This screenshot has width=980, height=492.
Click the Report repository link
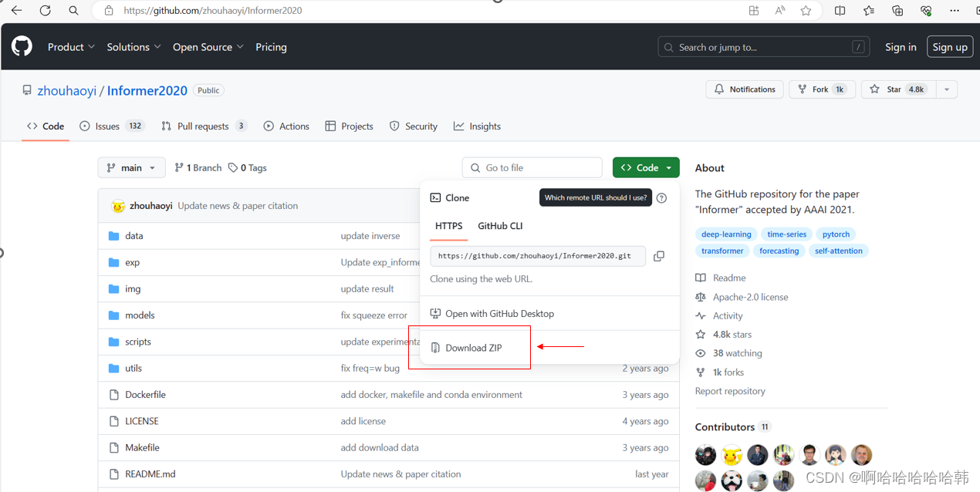730,391
